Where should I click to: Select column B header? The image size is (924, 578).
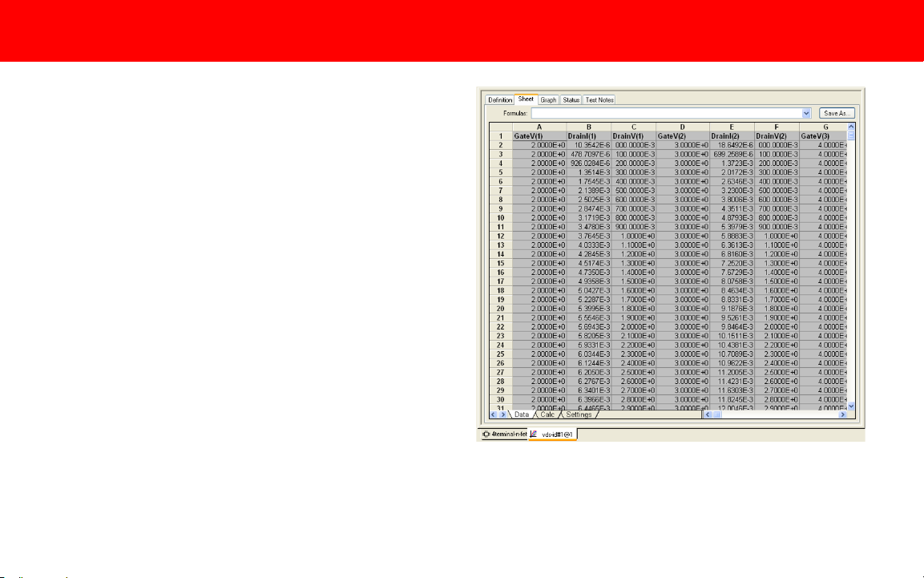coord(589,127)
